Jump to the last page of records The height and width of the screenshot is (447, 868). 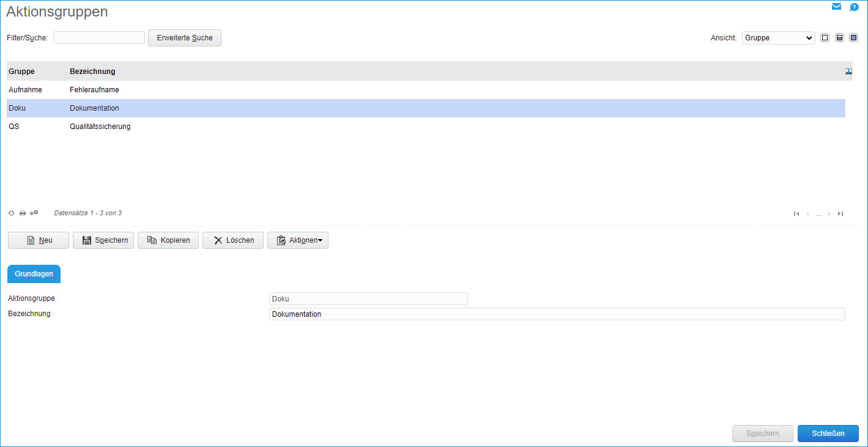(x=840, y=213)
